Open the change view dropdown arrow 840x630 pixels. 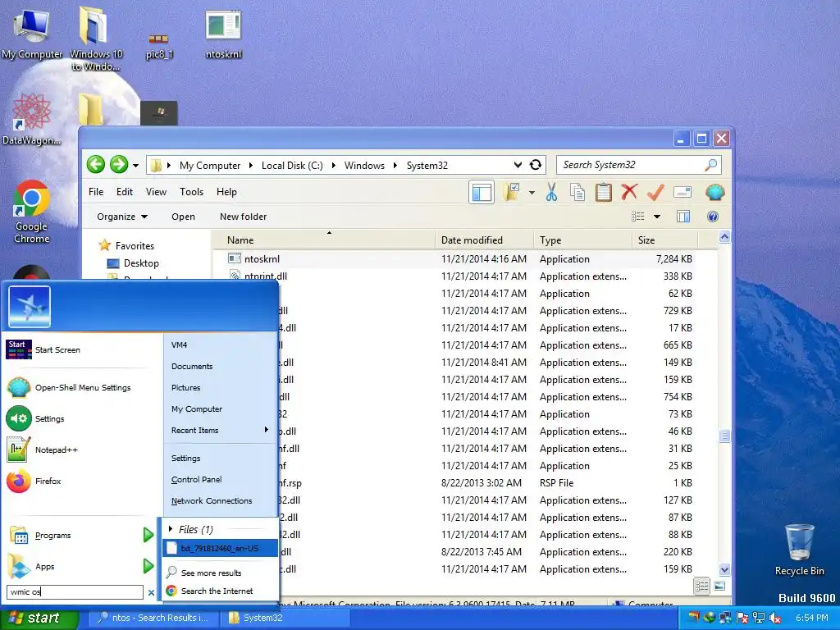657,217
